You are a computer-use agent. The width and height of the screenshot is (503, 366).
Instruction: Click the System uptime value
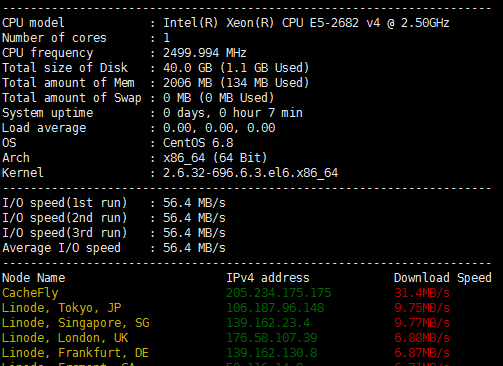click(233, 113)
